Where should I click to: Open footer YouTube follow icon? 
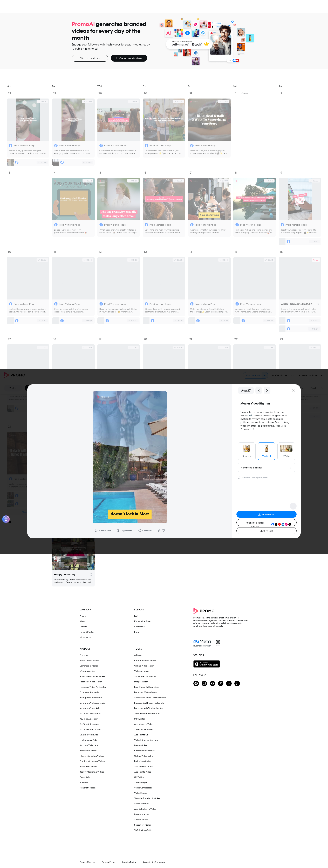tap(212, 683)
